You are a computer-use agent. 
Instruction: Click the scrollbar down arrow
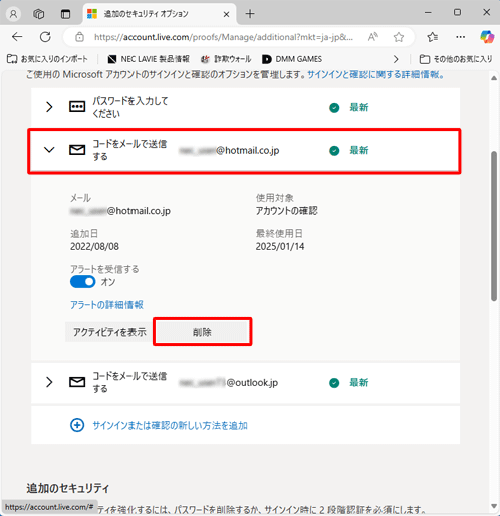tap(494, 506)
